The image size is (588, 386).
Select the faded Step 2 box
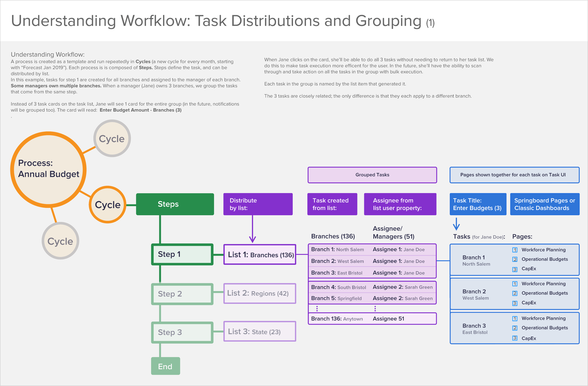pyautogui.click(x=182, y=294)
